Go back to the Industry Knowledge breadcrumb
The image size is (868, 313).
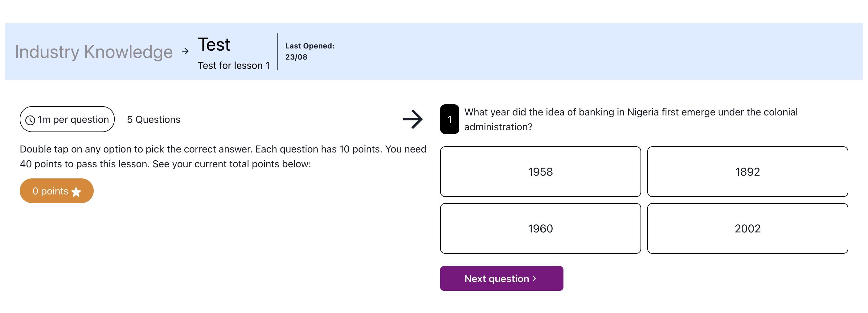point(94,52)
